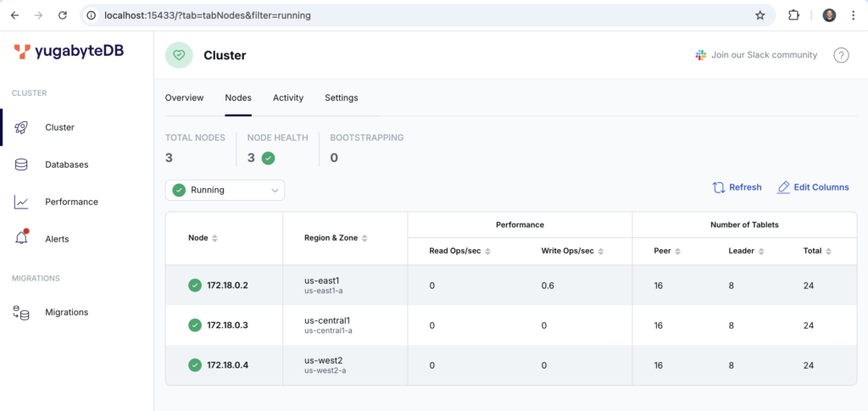
Task: Open Edit Columns
Action: [813, 187]
